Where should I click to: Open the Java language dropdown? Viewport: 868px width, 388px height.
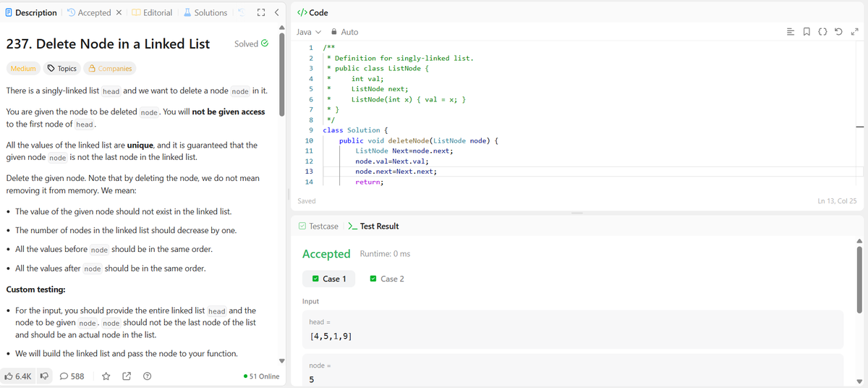tap(309, 32)
